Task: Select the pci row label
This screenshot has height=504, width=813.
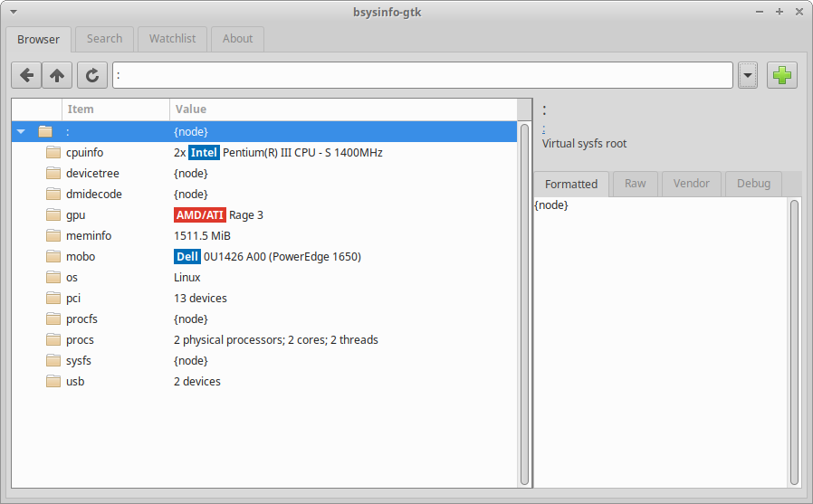Action: coord(73,299)
